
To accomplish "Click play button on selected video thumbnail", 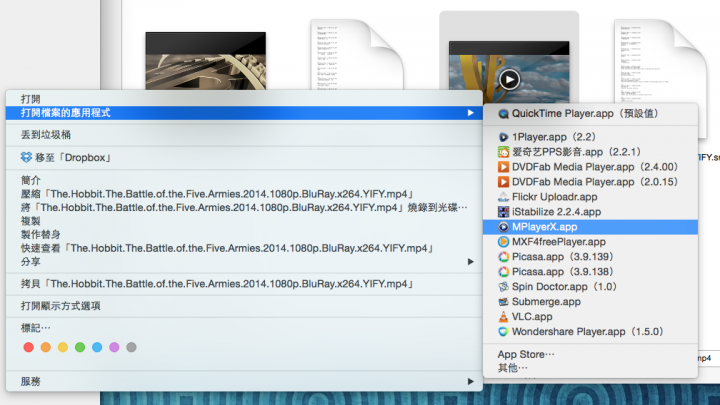I will [x=509, y=79].
